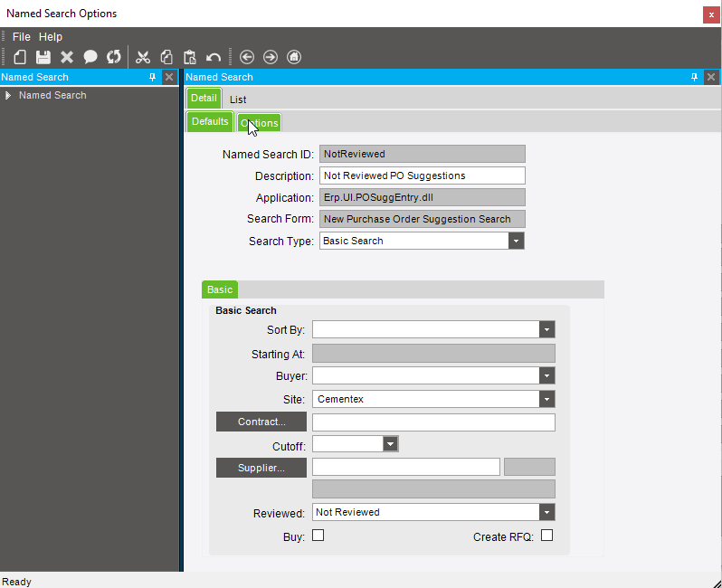The width and height of the screenshot is (722, 588).
Task: Click the Supplier... button
Action: coord(261,468)
